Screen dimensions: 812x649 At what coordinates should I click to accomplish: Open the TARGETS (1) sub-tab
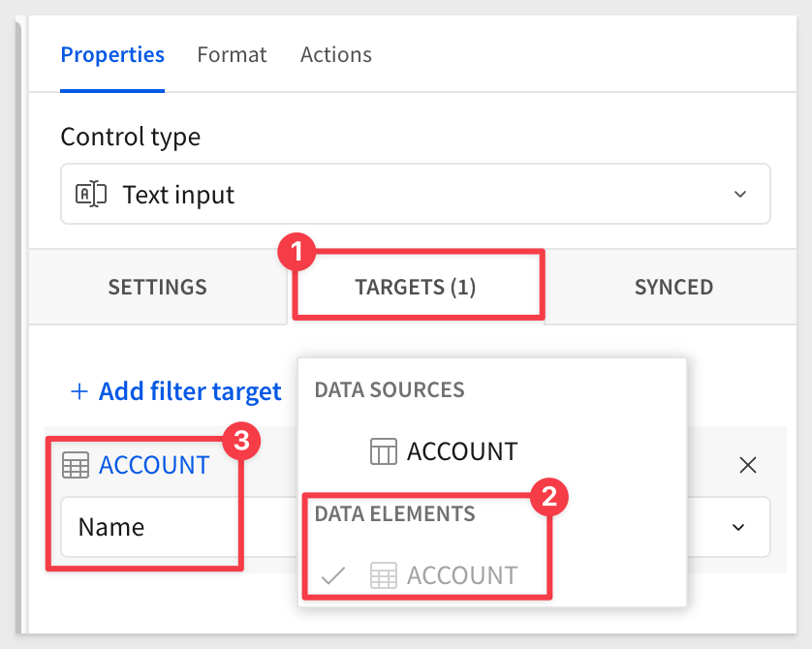click(416, 288)
